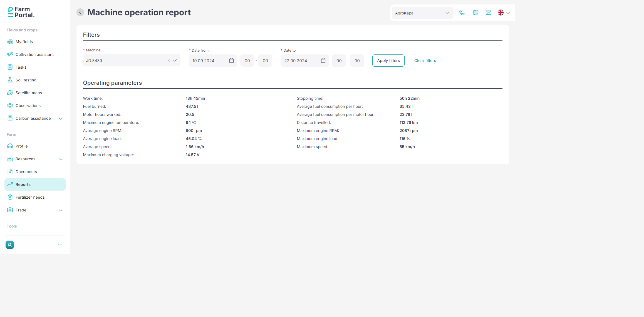Select Fertilizer needs menu item
Screen dimensions: 644x317
(x=35, y=197)
